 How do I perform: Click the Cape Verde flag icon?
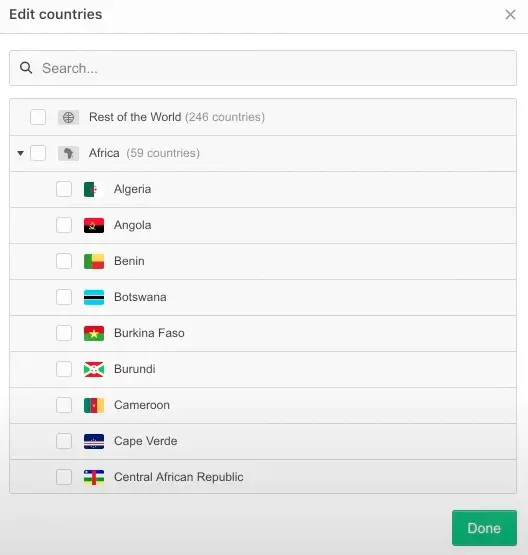tap(94, 441)
